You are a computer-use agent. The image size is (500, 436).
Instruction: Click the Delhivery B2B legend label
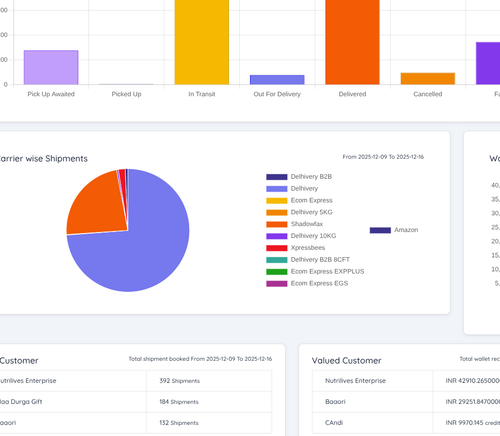click(311, 177)
